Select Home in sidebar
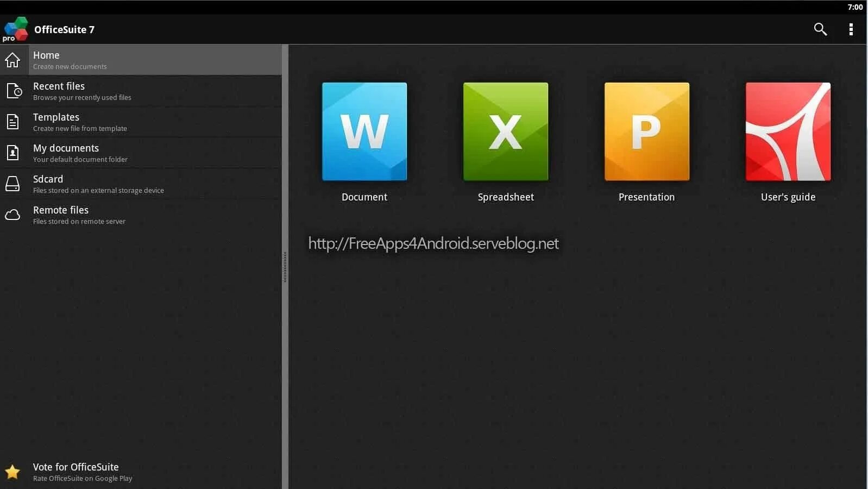868x489 pixels. click(x=141, y=60)
